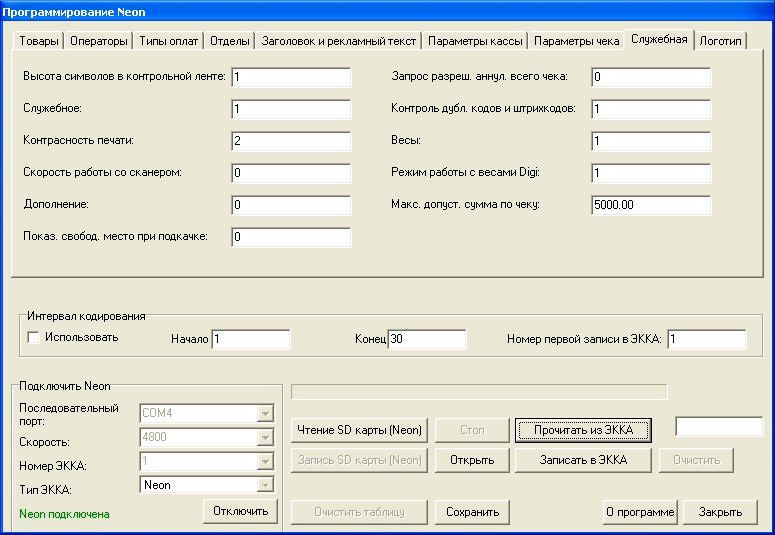
Task: Expand the Последовательный порт COM4 dropdown
Action: 265,413
